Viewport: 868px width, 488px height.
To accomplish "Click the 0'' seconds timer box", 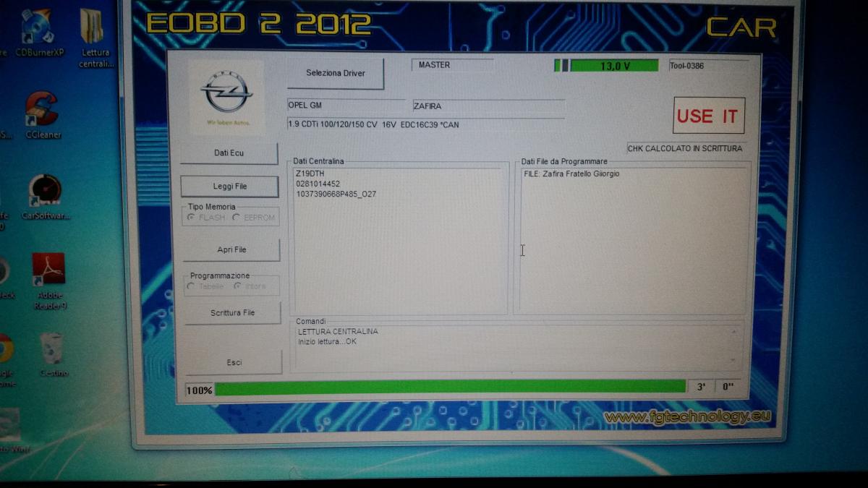I will pyautogui.click(x=728, y=387).
